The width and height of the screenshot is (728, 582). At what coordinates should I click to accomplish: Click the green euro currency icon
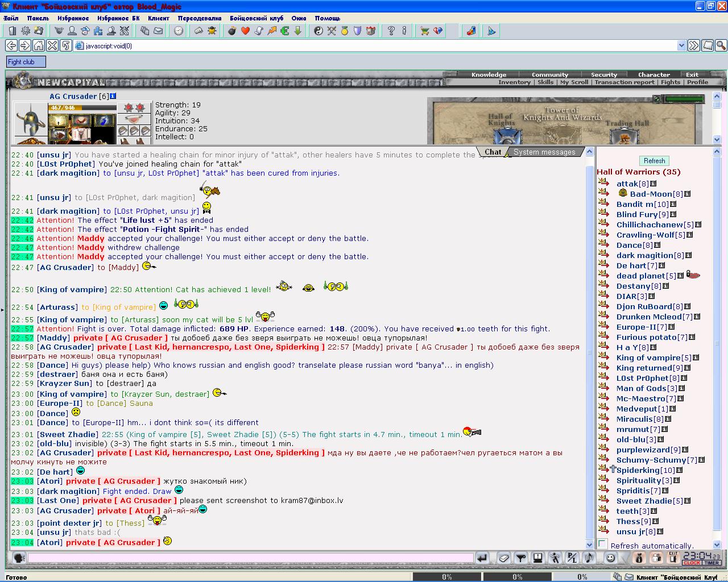click(284, 31)
